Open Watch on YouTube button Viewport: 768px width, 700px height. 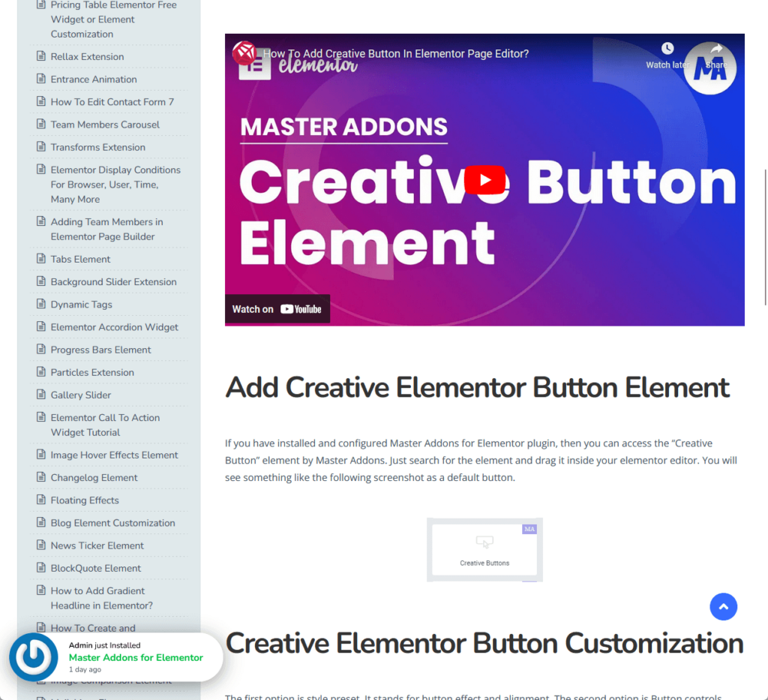[277, 309]
